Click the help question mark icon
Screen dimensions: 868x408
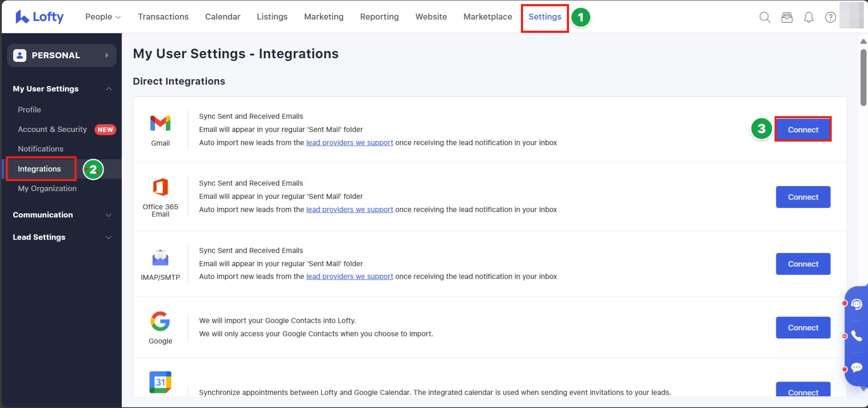[x=830, y=17]
